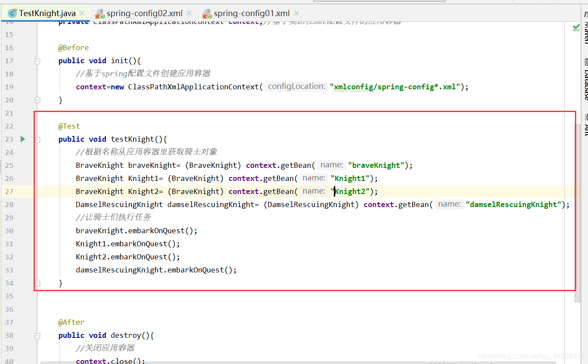Close the spring-config01.xml tab
588x364 pixels.
297,14
